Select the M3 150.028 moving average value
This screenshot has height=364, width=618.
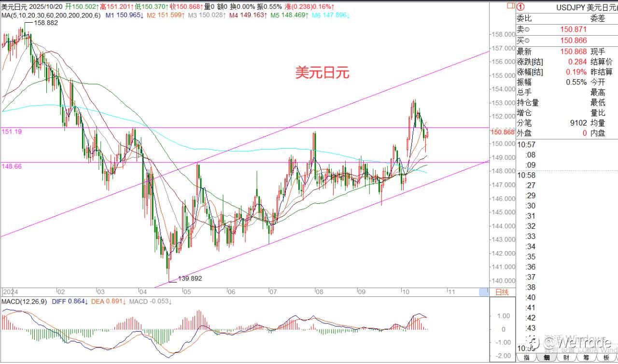click(x=208, y=15)
